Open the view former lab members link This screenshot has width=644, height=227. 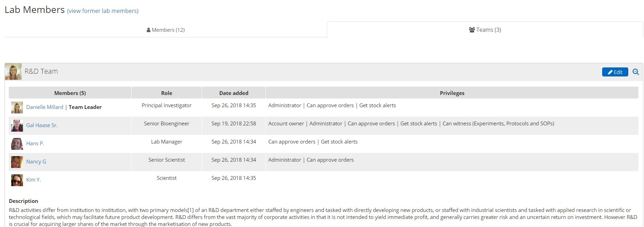point(103,11)
